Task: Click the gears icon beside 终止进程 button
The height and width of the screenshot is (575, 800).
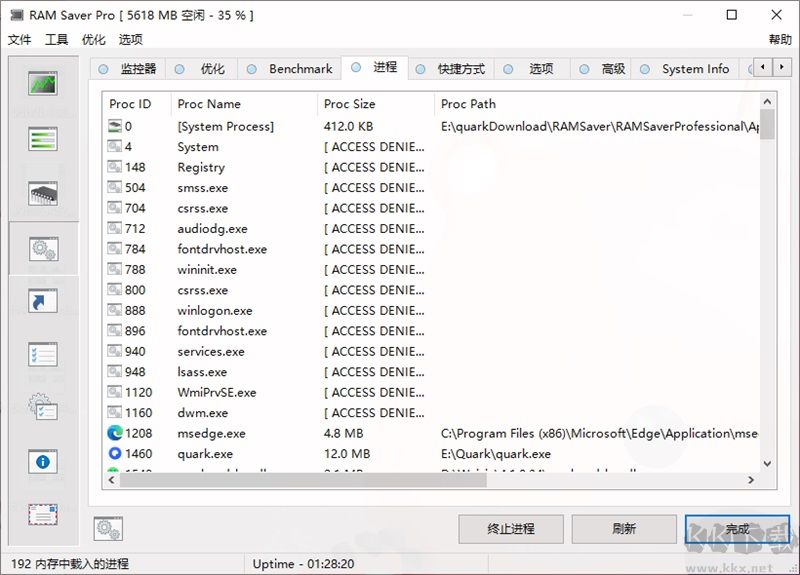Action: pyautogui.click(x=108, y=529)
